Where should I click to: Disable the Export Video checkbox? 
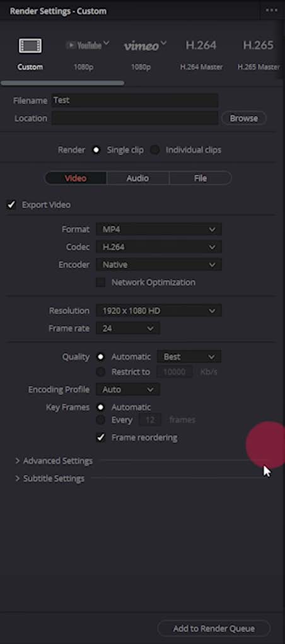pyautogui.click(x=11, y=204)
